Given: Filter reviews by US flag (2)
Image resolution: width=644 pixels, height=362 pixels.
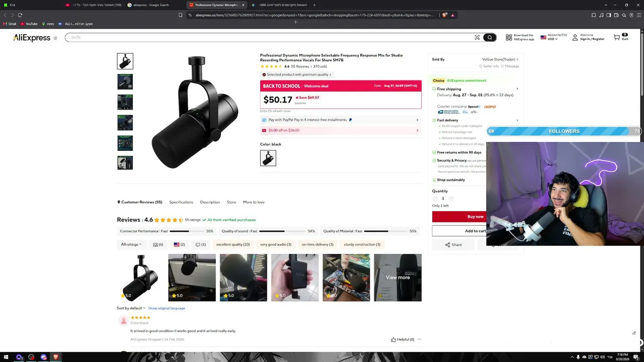Looking at the screenshot, I should tap(179, 244).
